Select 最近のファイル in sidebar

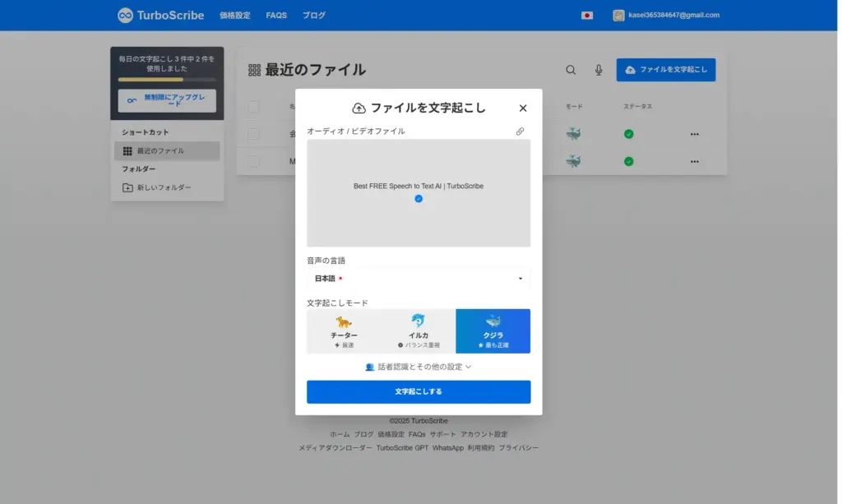click(167, 150)
